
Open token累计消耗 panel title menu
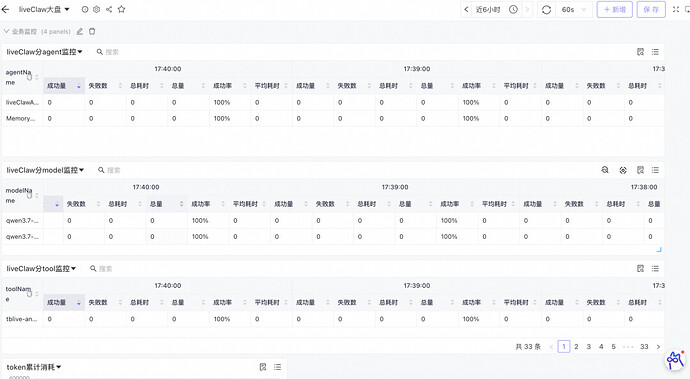click(34, 367)
